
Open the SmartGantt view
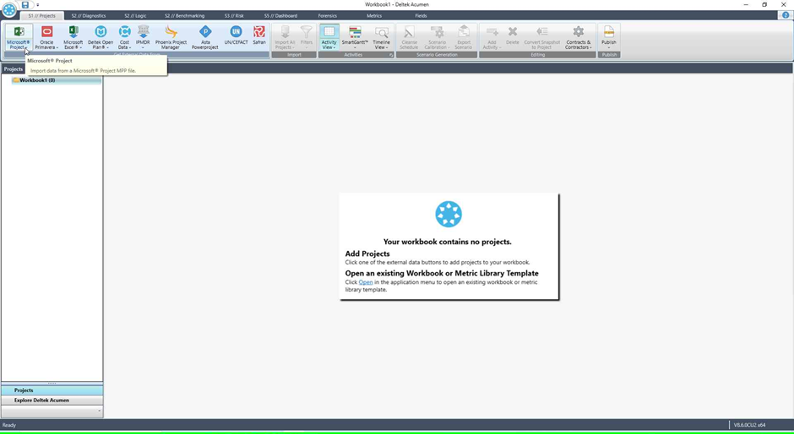(x=354, y=37)
